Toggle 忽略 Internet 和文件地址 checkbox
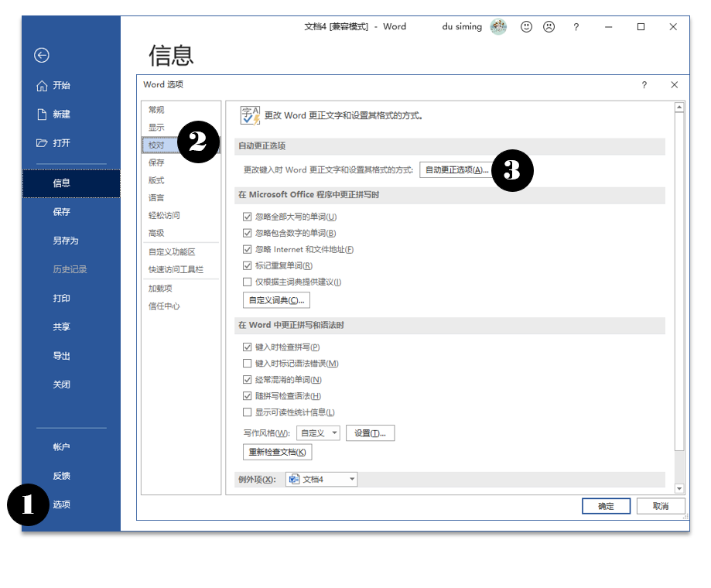The image size is (711, 588). point(247,249)
